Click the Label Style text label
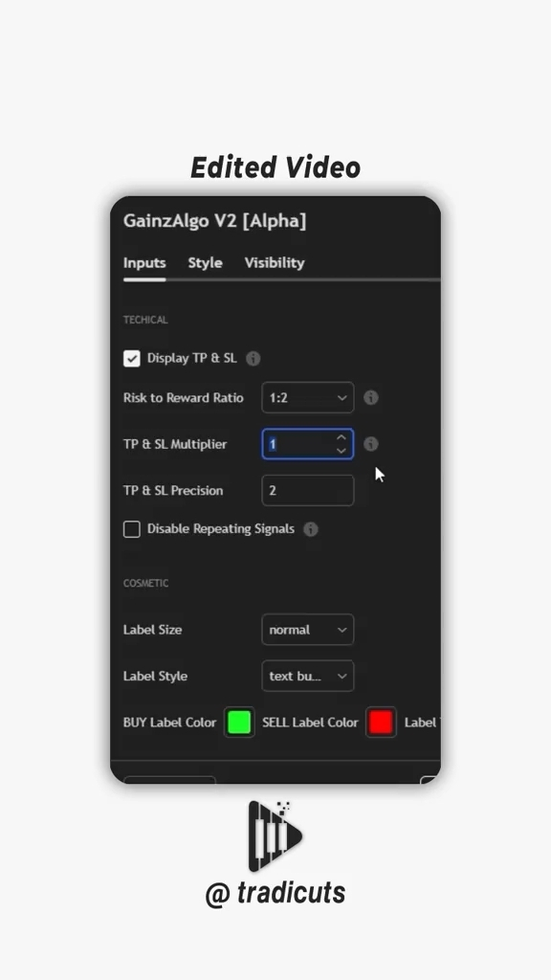The image size is (551, 980). coord(155,676)
